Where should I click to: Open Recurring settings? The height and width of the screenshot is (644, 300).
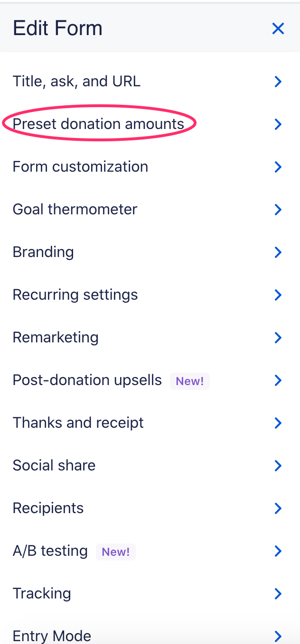75,295
